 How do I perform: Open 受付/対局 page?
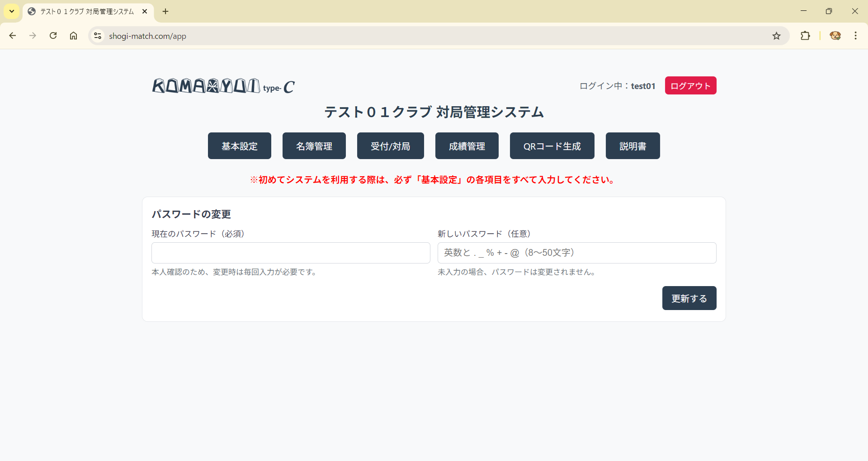tap(390, 146)
